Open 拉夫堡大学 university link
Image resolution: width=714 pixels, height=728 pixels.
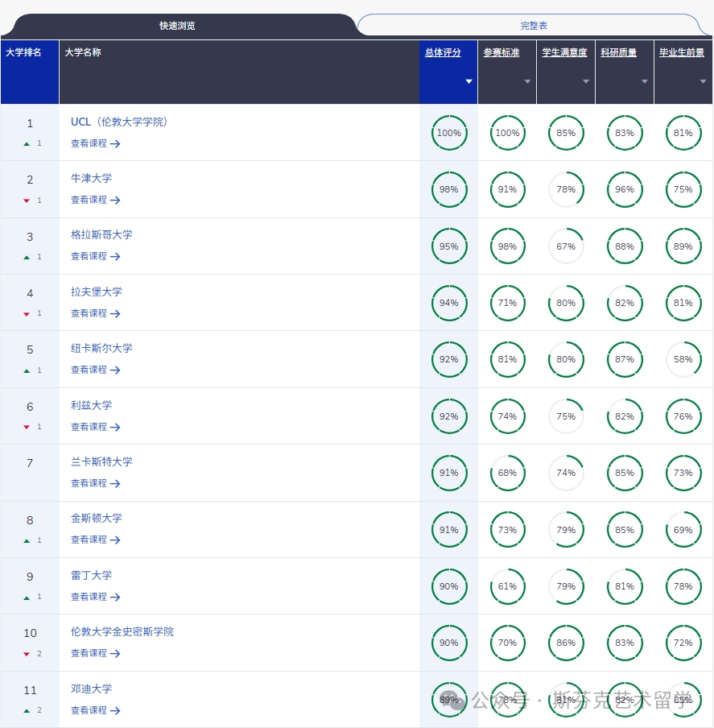[x=97, y=292]
